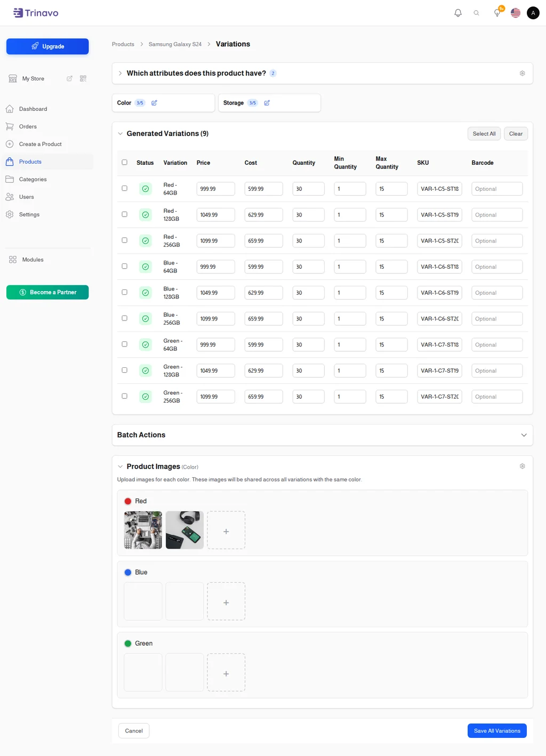The height and width of the screenshot is (756, 546).
Task: Open attributes section settings gear
Action: (522, 73)
